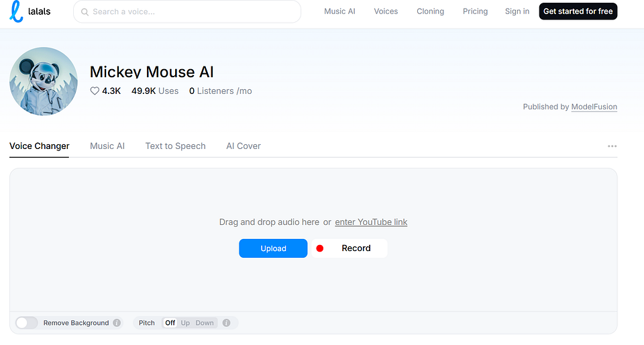This screenshot has height=345, width=644.
Task: Click the Remove Background label
Action: (x=76, y=323)
